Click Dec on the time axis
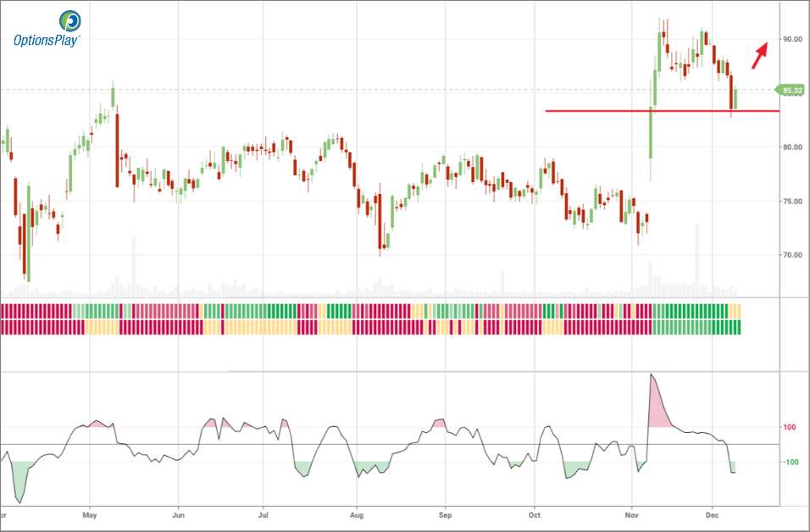 coord(713,514)
